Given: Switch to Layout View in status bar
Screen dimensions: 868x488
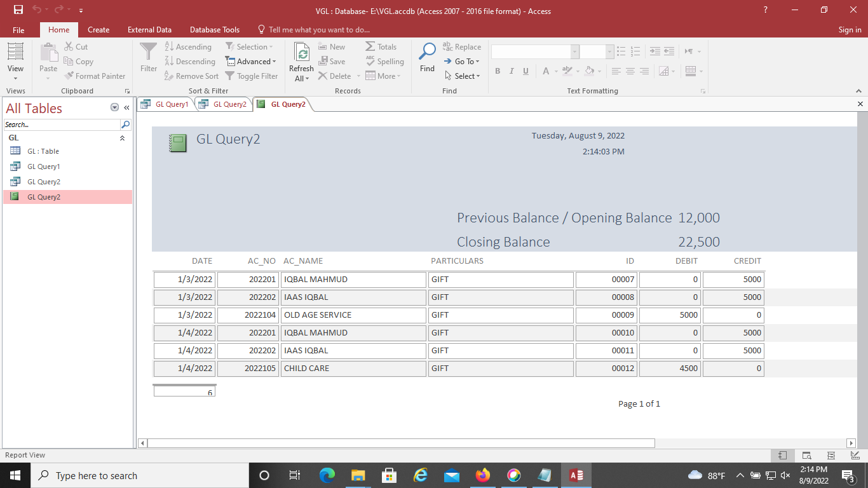Looking at the screenshot, I should click(831, 456).
